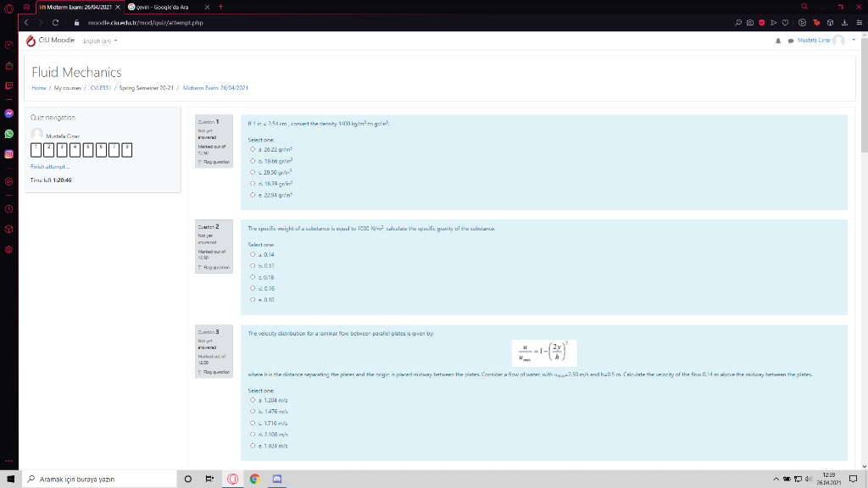This screenshot has height=488, width=868.
Task: Select answer e. 0.10 for Question 2
Action: [x=253, y=300]
